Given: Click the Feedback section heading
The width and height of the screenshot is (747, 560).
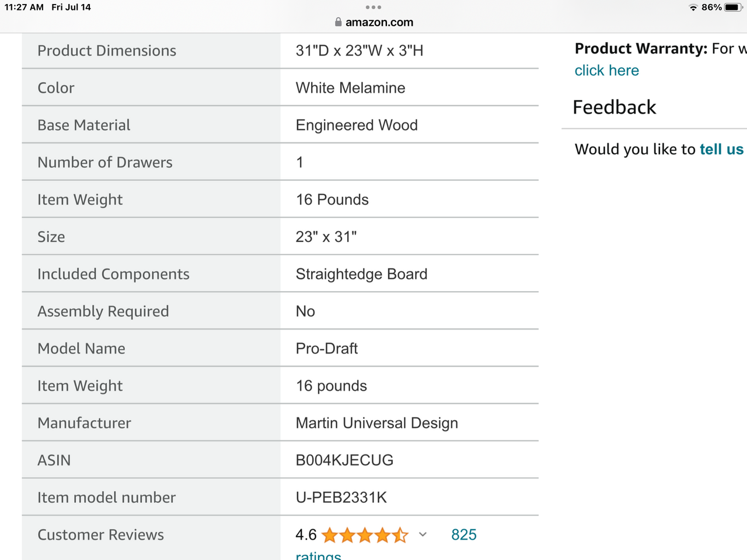Looking at the screenshot, I should click(615, 107).
